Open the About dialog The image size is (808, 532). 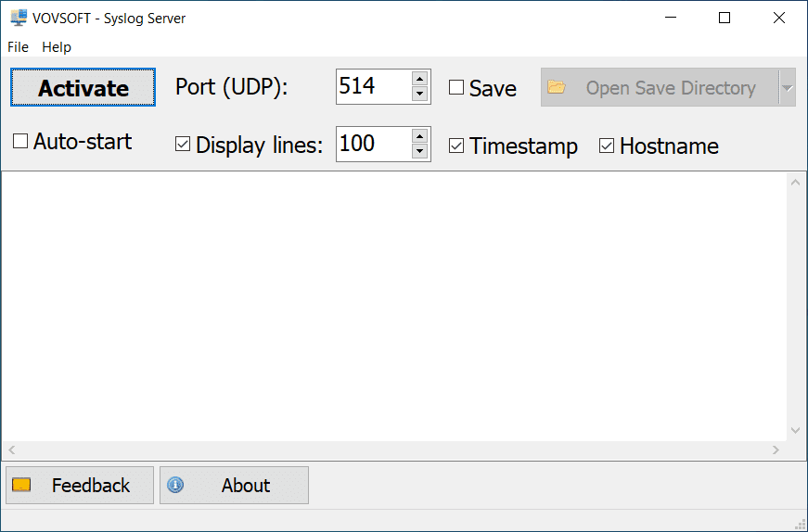[234, 485]
